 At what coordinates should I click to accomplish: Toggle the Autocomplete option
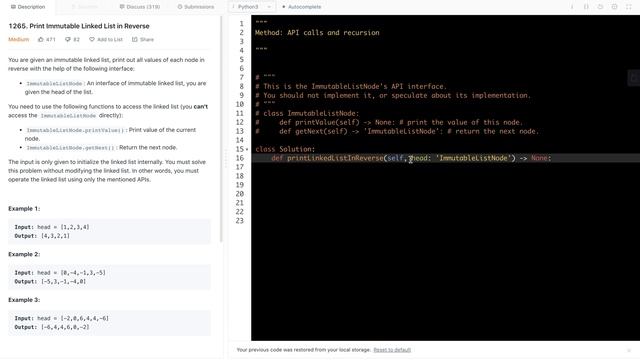[301, 7]
